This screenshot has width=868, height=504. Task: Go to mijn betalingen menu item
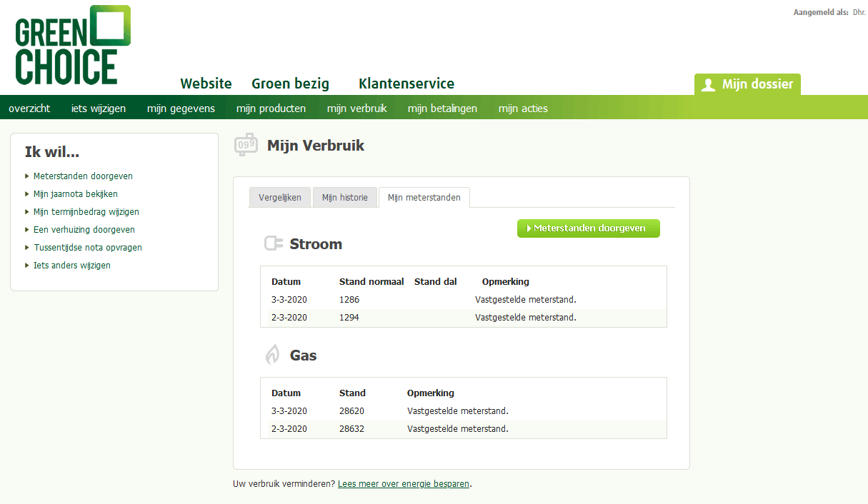pos(442,109)
